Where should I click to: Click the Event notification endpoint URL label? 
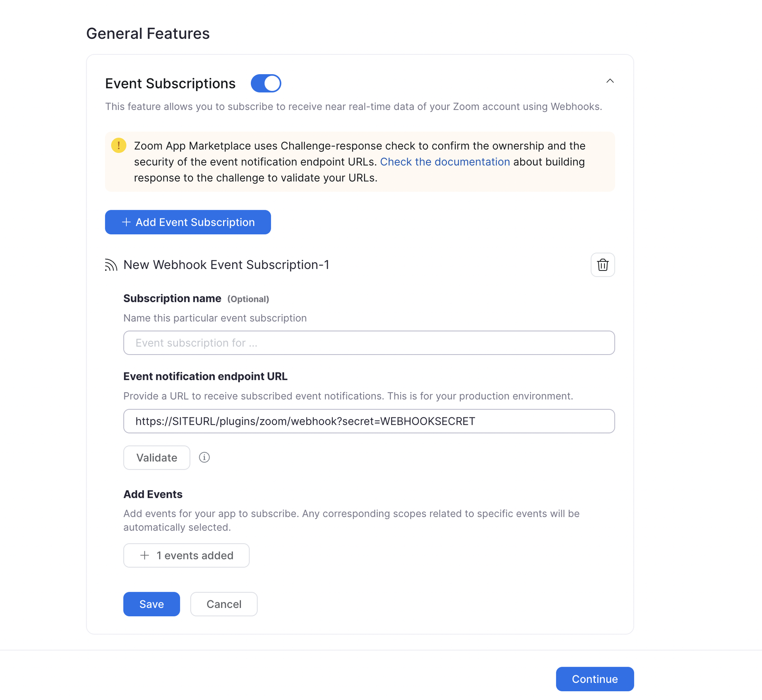(205, 376)
